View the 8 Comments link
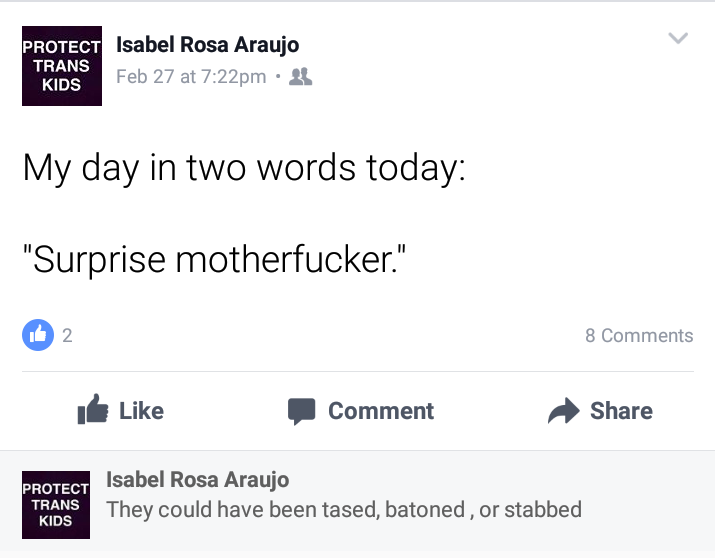 click(639, 336)
